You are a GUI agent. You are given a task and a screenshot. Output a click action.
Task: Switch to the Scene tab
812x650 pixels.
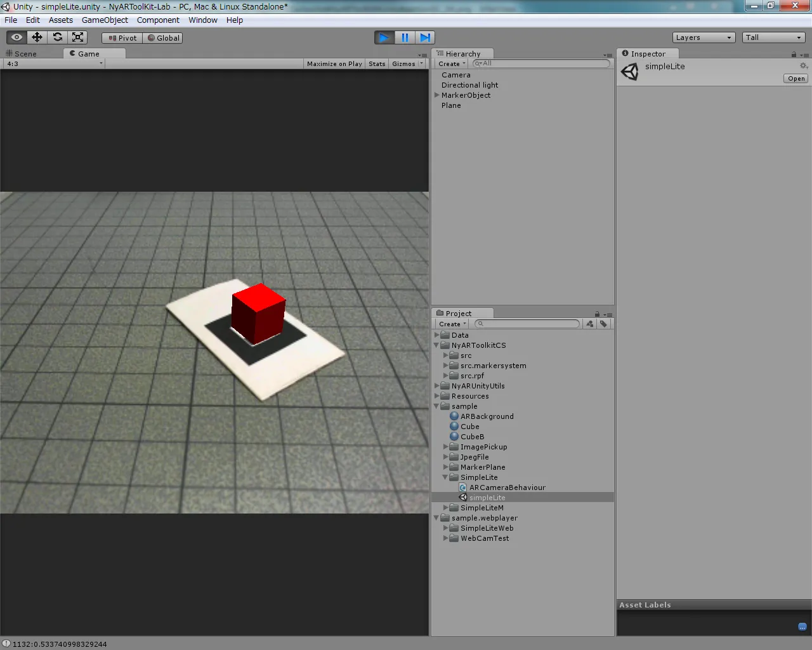pos(22,54)
